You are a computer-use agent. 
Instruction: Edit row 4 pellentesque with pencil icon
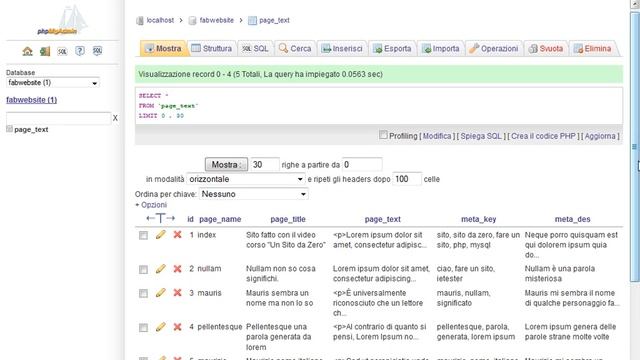(x=160, y=327)
